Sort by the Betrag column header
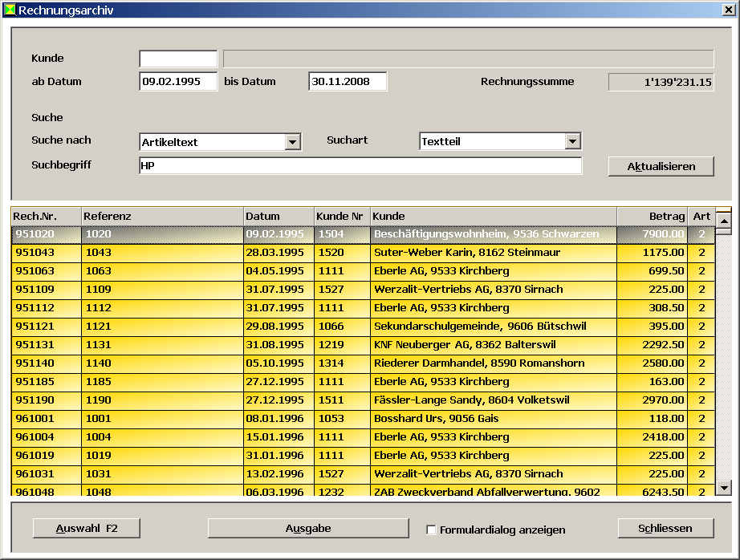The height and width of the screenshot is (560, 740). coord(652,216)
